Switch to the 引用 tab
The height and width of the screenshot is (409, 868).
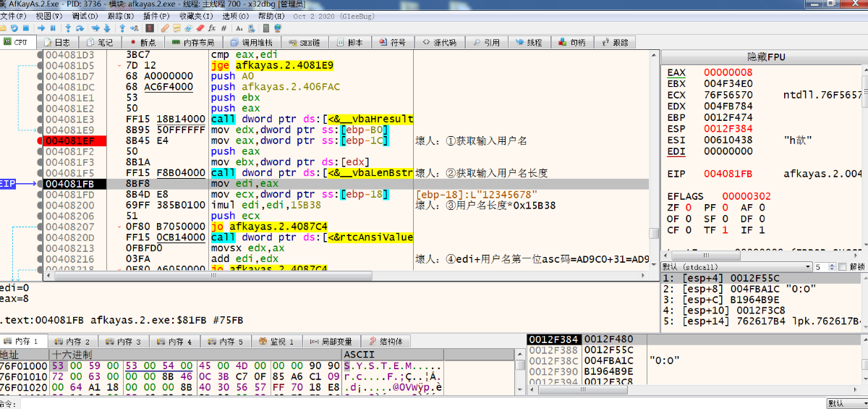[486, 43]
